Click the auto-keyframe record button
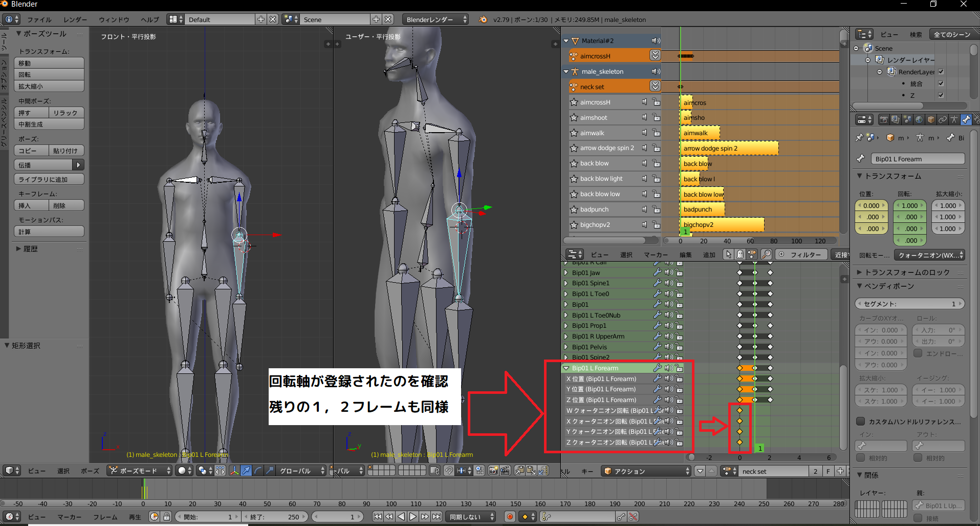This screenshot has height=526, width=980. [x=510, y=517]
